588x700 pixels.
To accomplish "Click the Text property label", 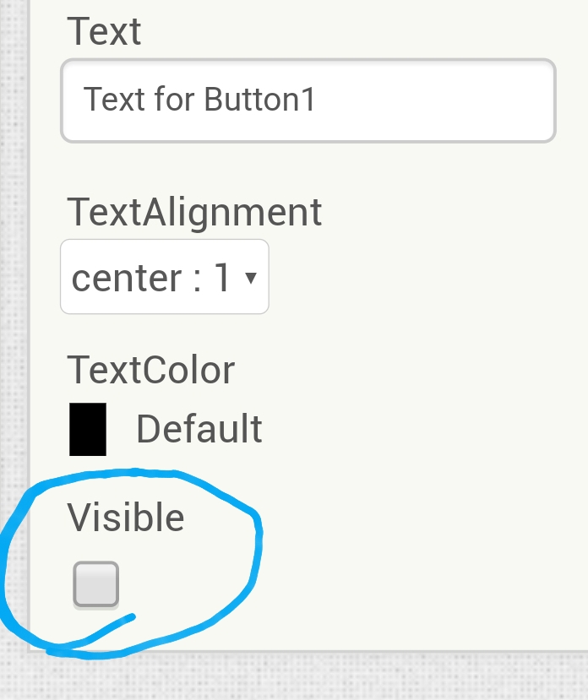I will (x=104, y=31).
